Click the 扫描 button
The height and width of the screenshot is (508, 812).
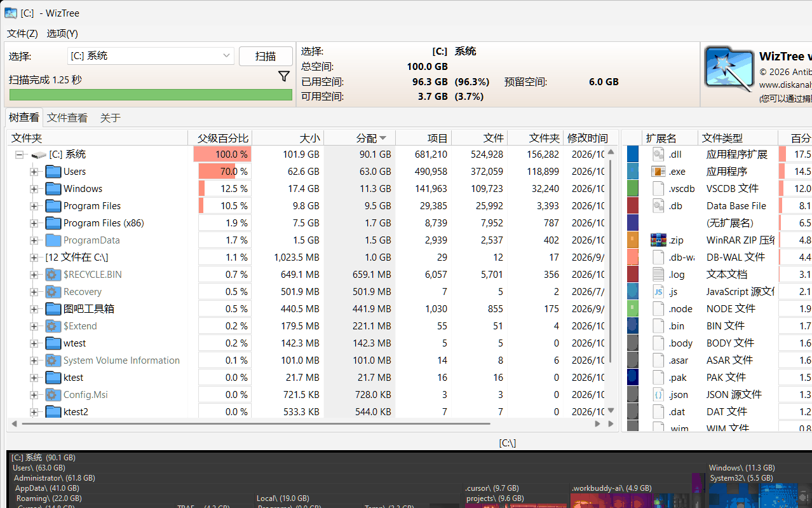(266, 56)
